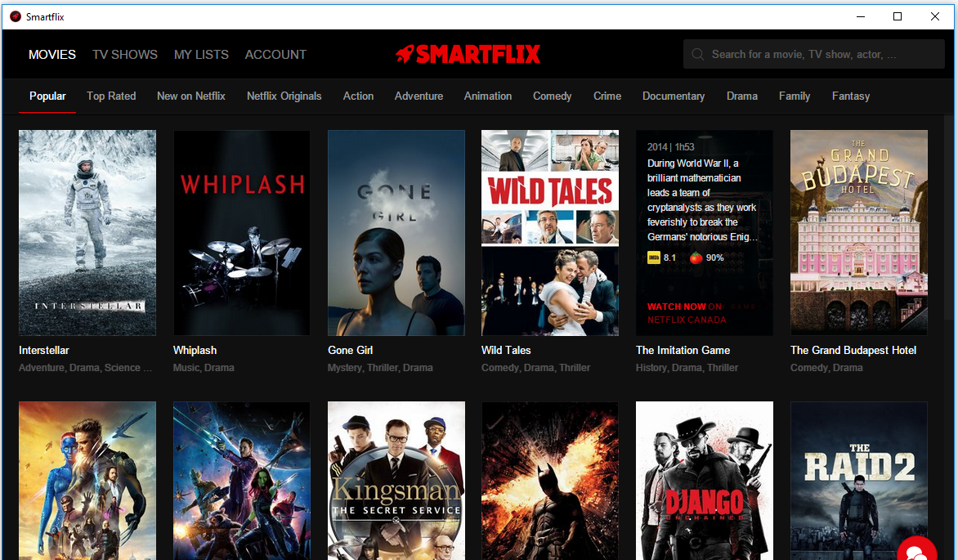
Task: Click the Kingsman The Secret Service poster
Action: (x=396, y=481)
